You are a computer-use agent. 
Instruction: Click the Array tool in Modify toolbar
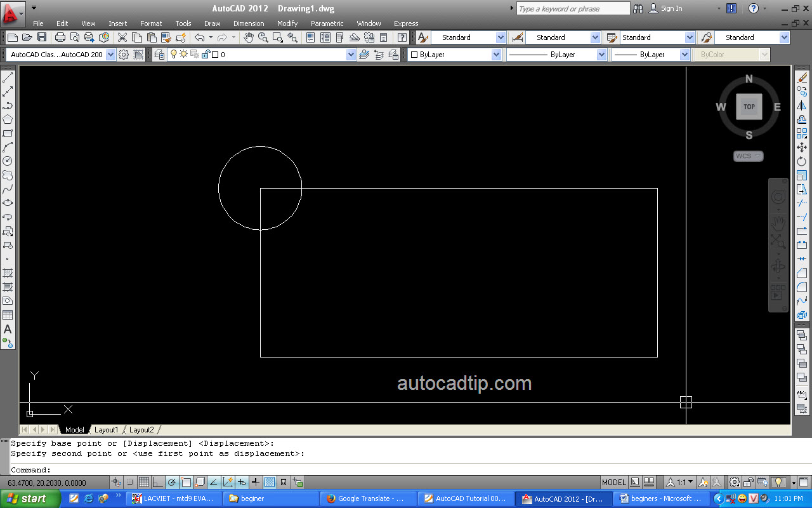click(802, 133)
